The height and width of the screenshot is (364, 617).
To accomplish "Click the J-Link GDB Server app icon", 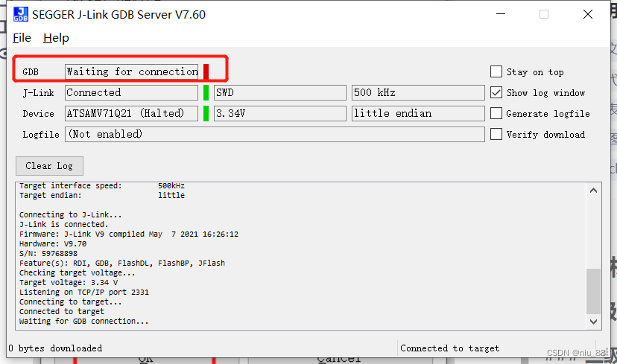I will tap(20, 15).
